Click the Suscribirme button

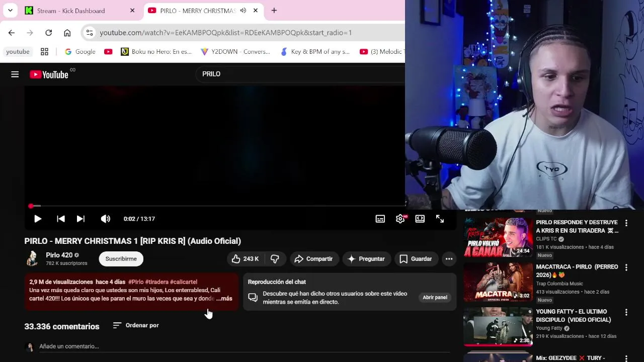(121, 259)
